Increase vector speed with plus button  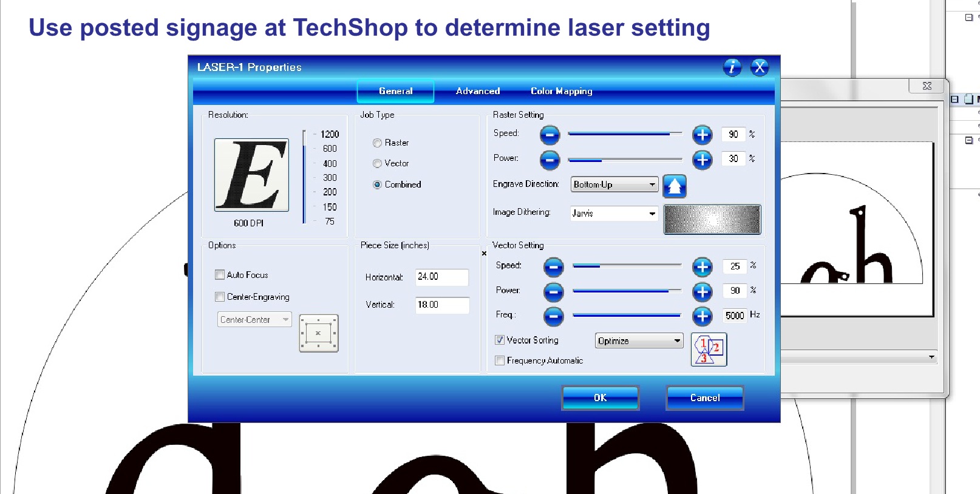click(703, 267)
